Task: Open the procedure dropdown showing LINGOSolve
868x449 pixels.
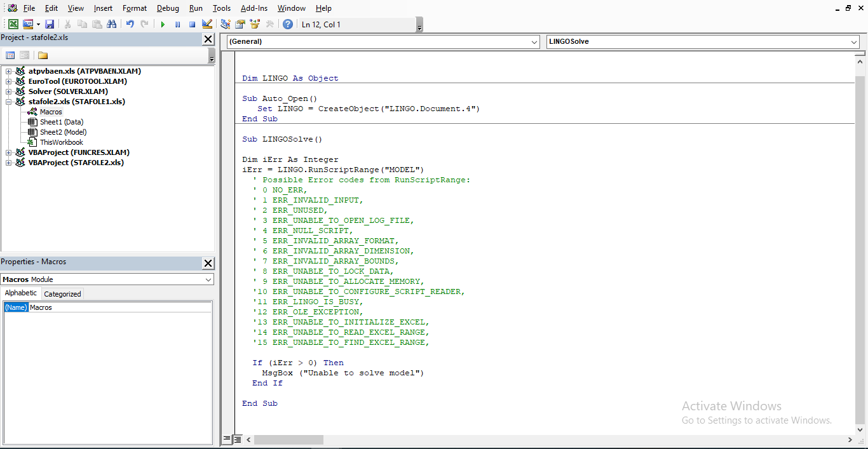Action: point(854,42)
